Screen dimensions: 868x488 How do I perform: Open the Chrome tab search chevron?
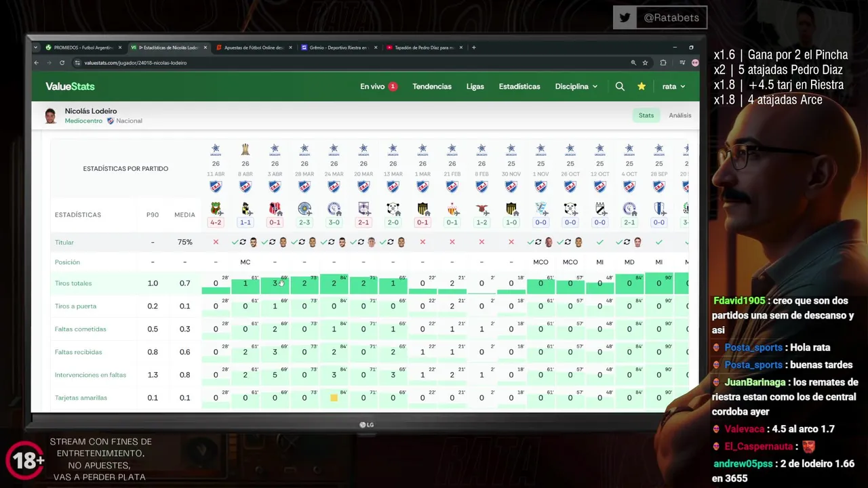pos(36,47)
